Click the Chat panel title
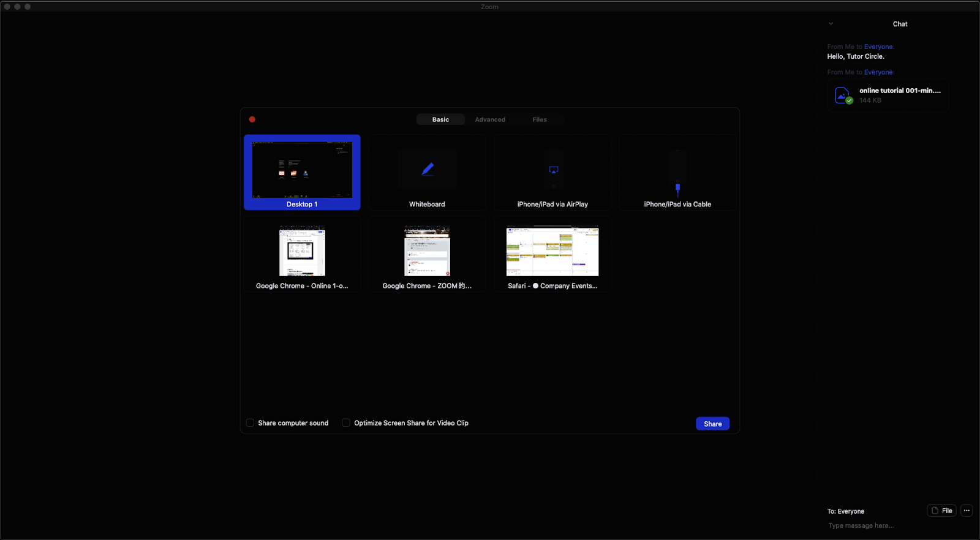This screenshot has width=980, height=540. (x=900, y=24)
